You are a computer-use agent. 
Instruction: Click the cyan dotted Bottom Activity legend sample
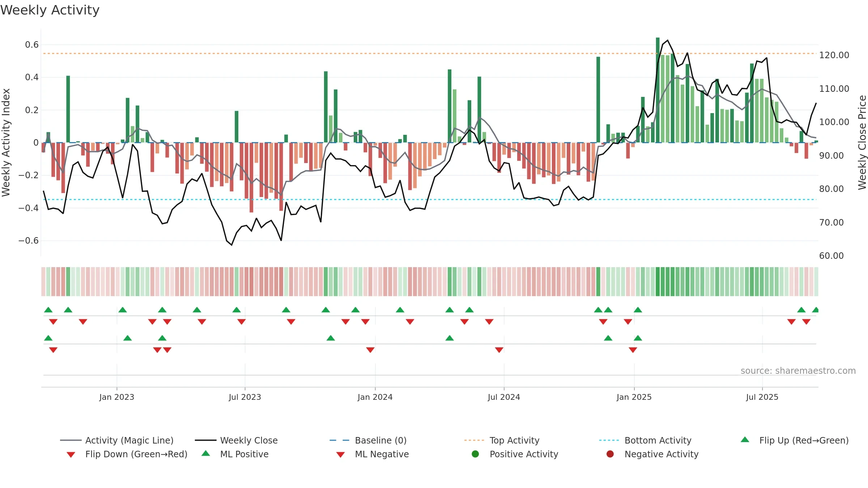click(610, 440)
